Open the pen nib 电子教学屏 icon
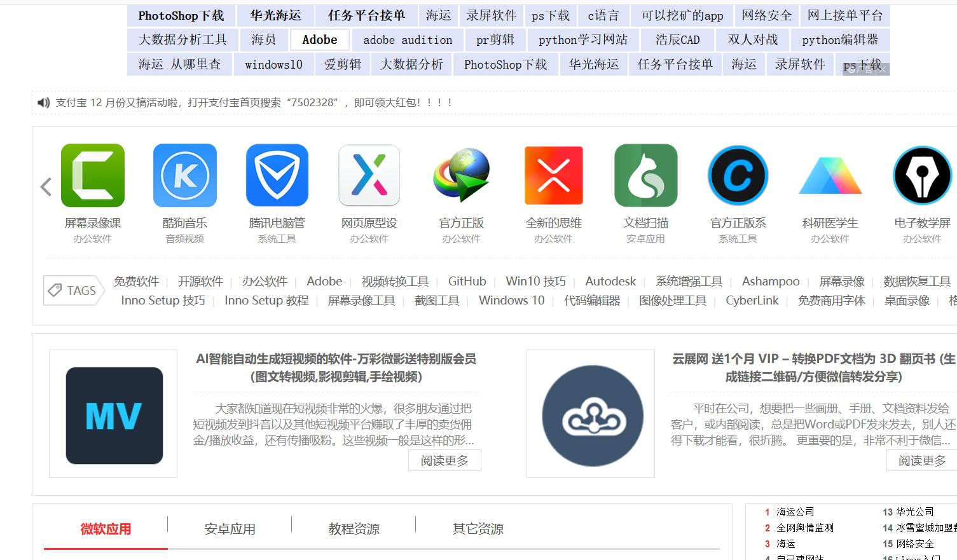 [923, 175]
